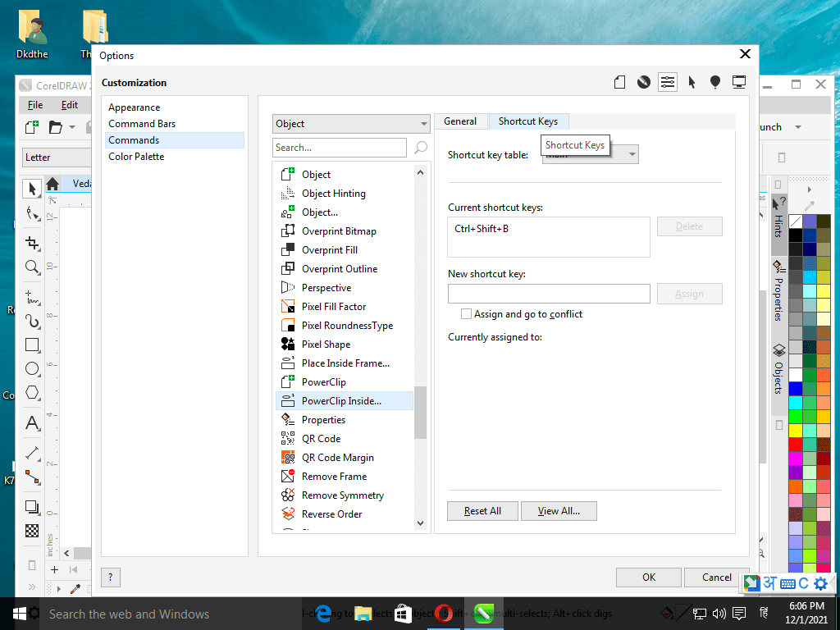Confirm options with the OK button
This screenshot has width=840, height=630.
(x=649, y=577)
